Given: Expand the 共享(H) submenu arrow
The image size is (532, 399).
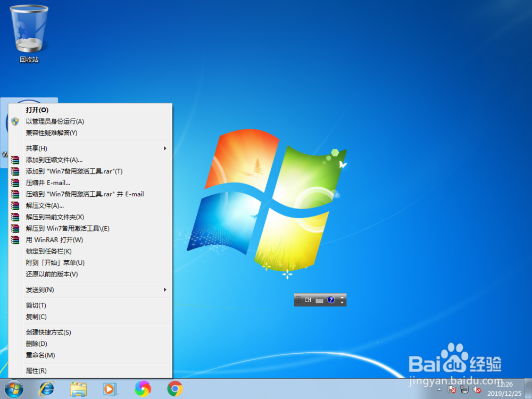Looking at the screenshot, I should click(165, 148).
